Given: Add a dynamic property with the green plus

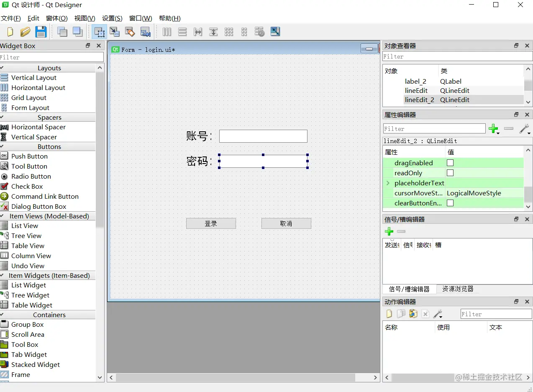Looking at the screenshot, I should [494, 129].
